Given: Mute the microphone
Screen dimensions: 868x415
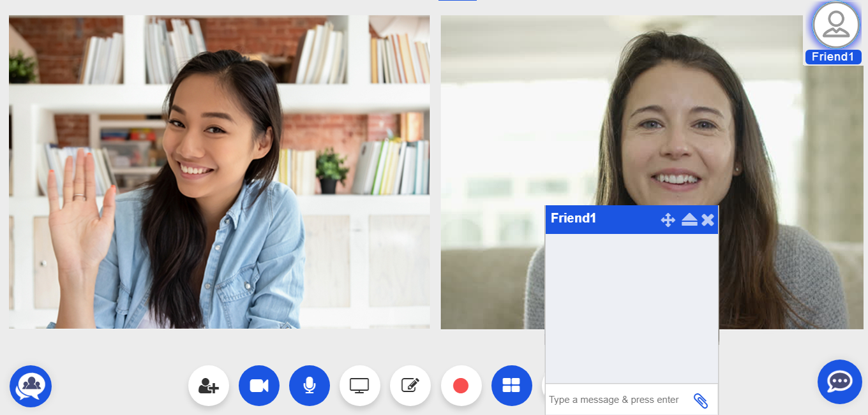Looking at the screenshot, I should (310, 386).
